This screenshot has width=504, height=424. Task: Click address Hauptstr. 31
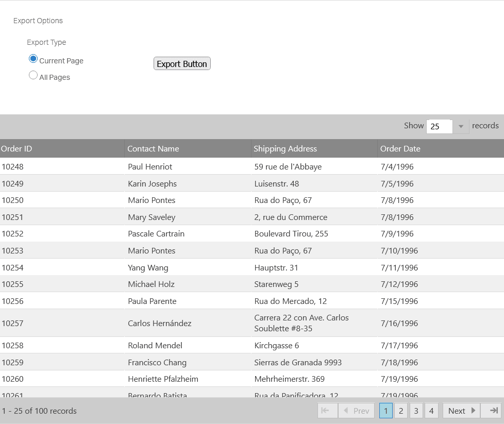pyautogui.click(x=276, y=268)
